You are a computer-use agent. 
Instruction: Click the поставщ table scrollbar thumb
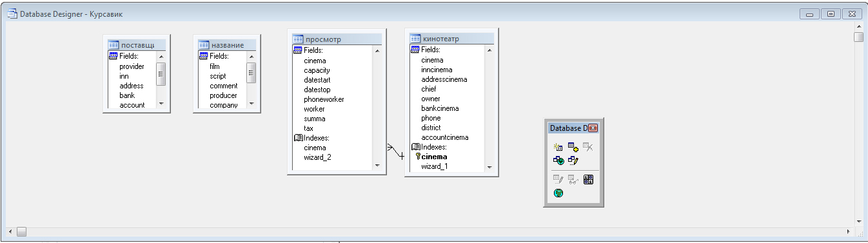pos(161,73)
